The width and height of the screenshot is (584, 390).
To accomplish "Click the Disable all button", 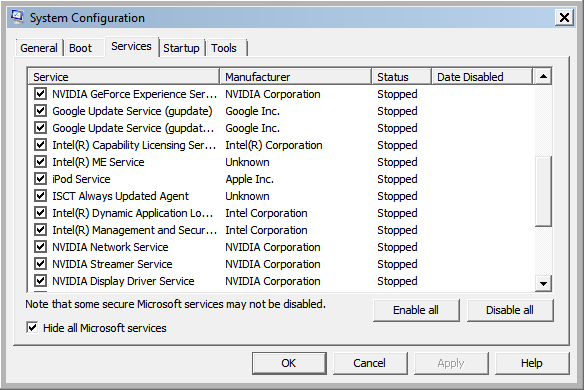I will point(510,310).
